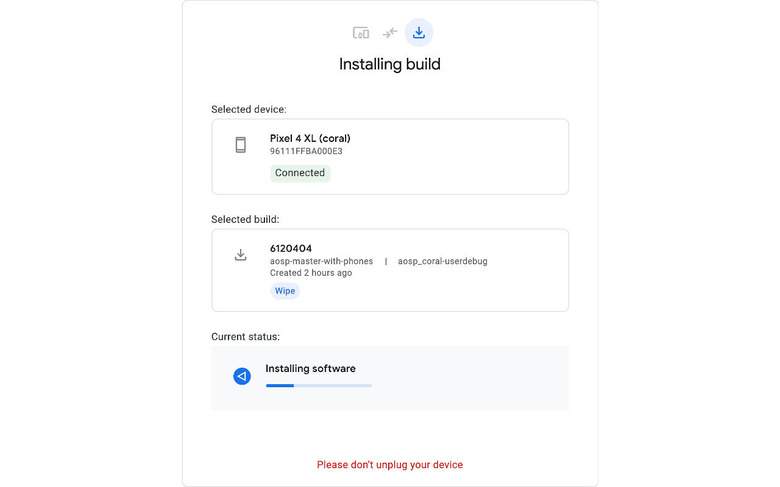
Task: Click the select-device step icon at top
Action: [361, 33]
